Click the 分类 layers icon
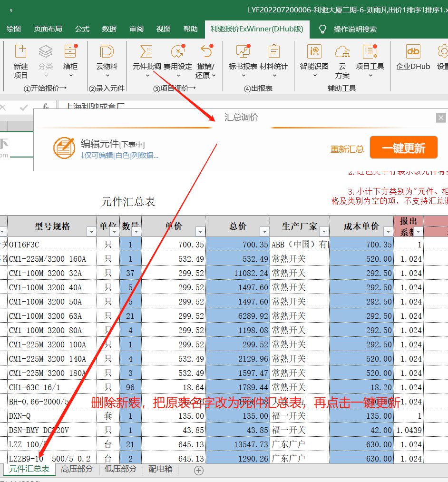The height and width of the screenshot is (482, 448). click(46, 51)
